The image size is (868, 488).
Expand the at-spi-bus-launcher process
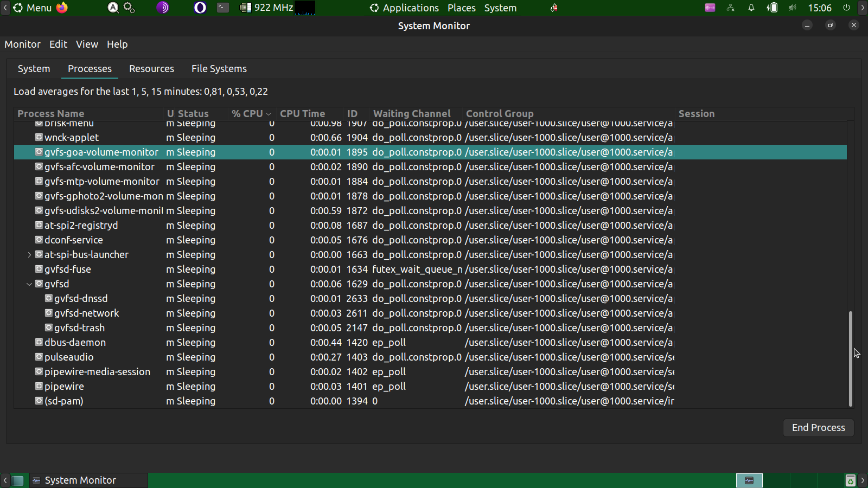pos(29,255)
